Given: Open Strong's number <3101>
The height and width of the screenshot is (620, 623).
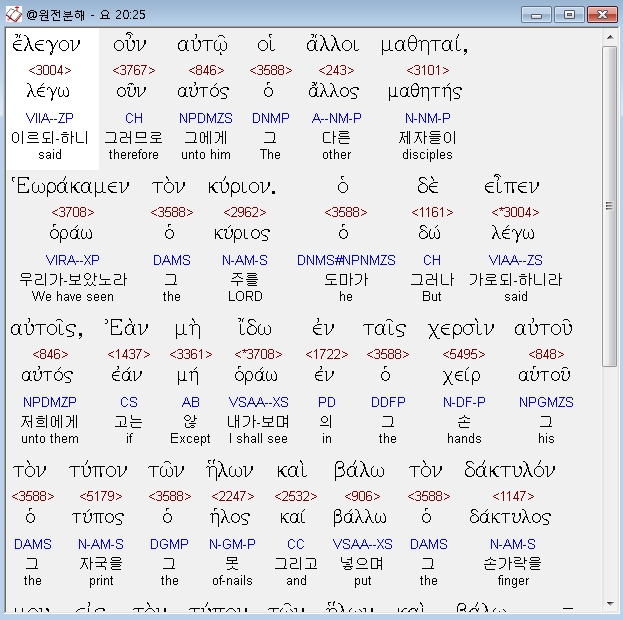Looking at the screenshot, I should [428, 70].
